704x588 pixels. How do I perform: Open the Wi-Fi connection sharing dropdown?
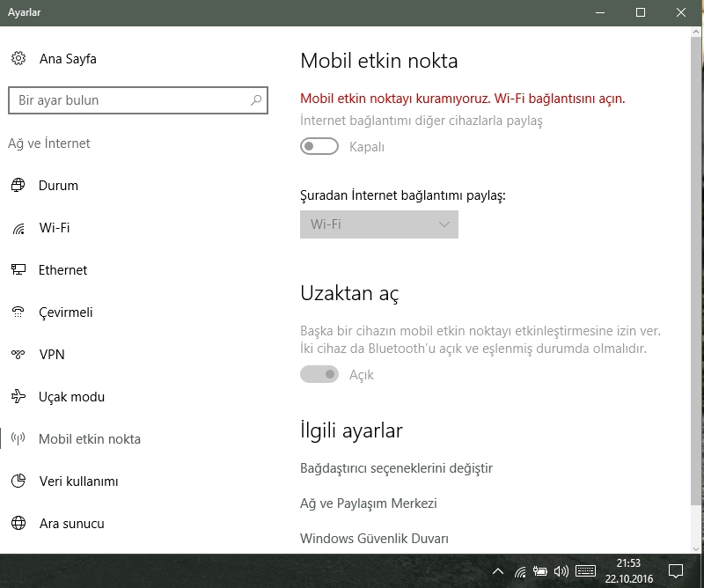coord(379,224)
